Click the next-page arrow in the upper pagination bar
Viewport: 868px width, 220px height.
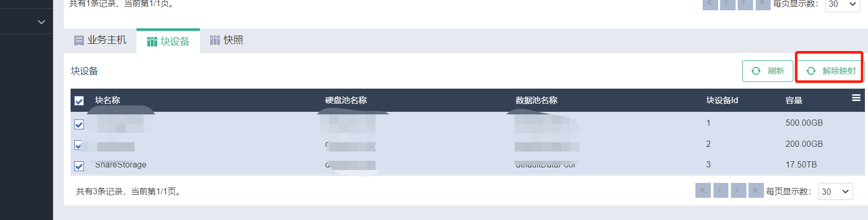(x=745, y=4)
